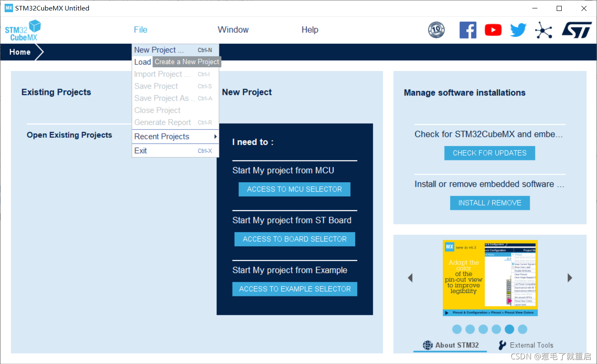The image size is (597, 364).
Task: Open the File menu
Action: click(x=141, y=30)
